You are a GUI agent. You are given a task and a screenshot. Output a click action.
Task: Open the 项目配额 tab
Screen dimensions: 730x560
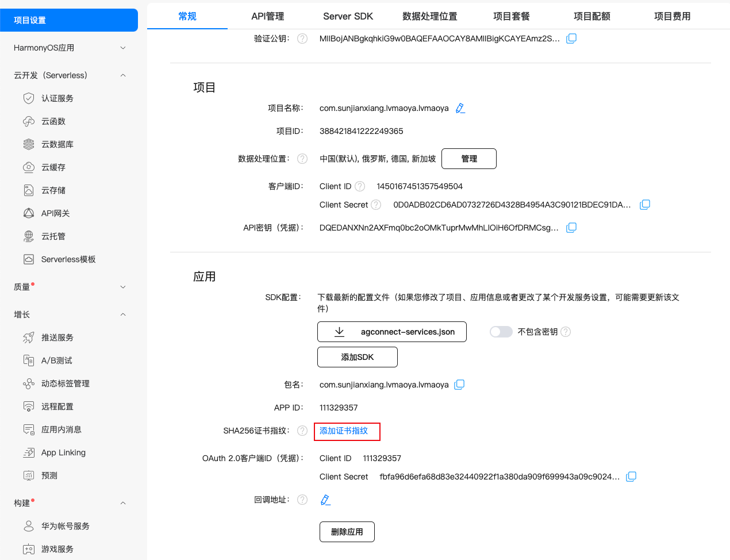[592, 16]
